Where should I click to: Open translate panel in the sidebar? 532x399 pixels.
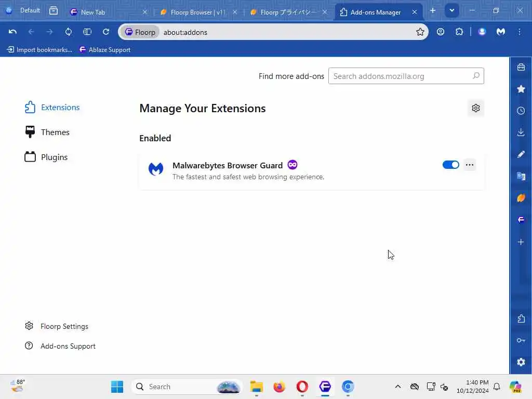(521, 176)
